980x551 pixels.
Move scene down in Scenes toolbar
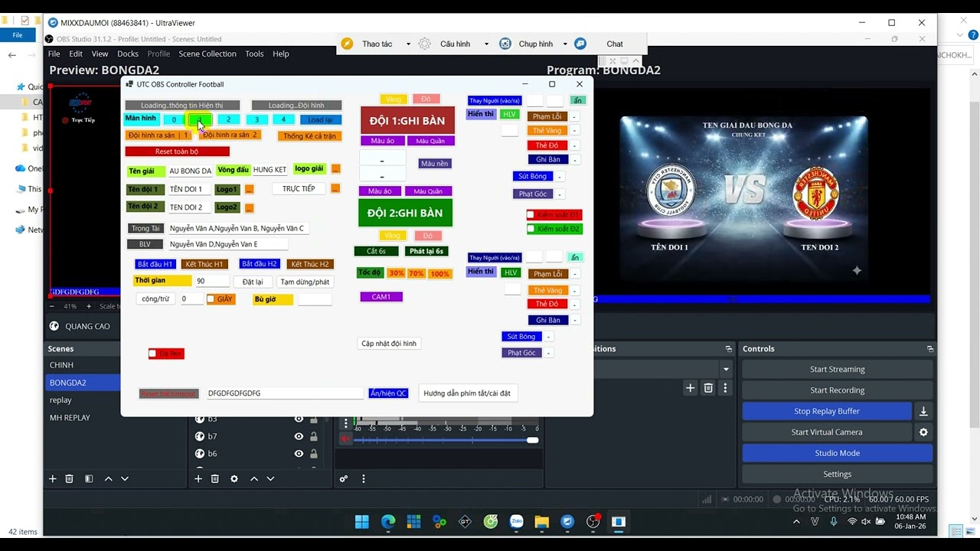click(125, 478)
